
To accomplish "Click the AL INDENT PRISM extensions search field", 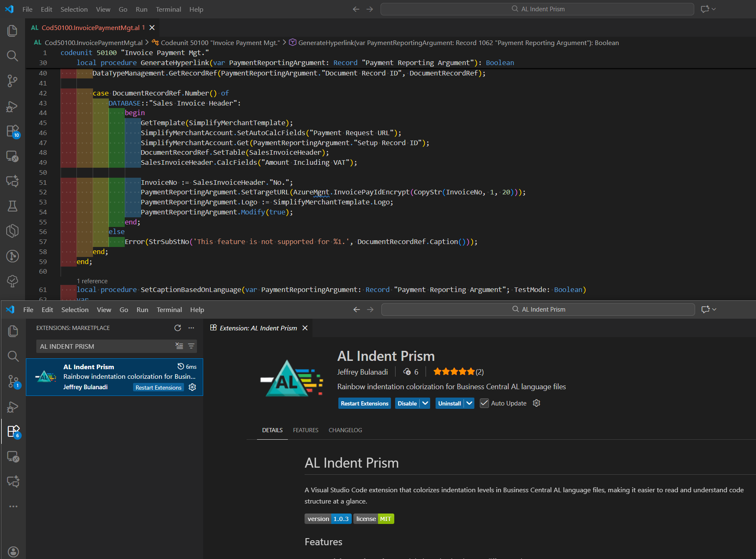I will [104, 346].
